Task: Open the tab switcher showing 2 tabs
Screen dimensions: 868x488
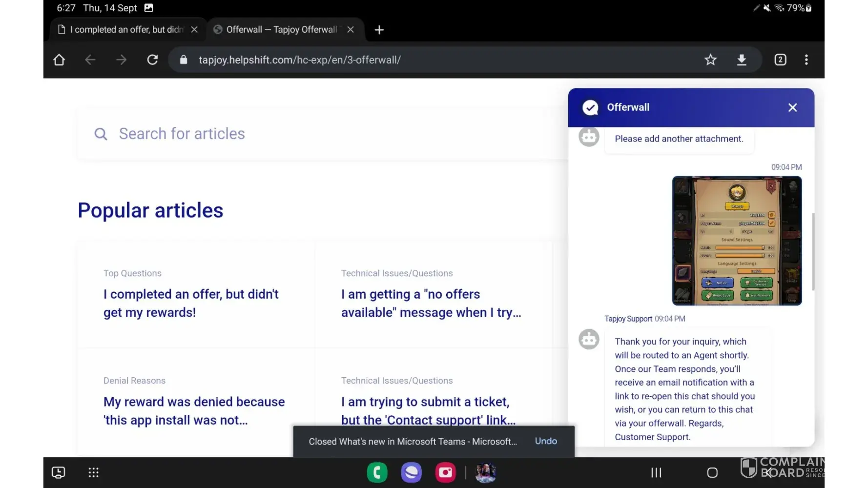Action: 780,60
